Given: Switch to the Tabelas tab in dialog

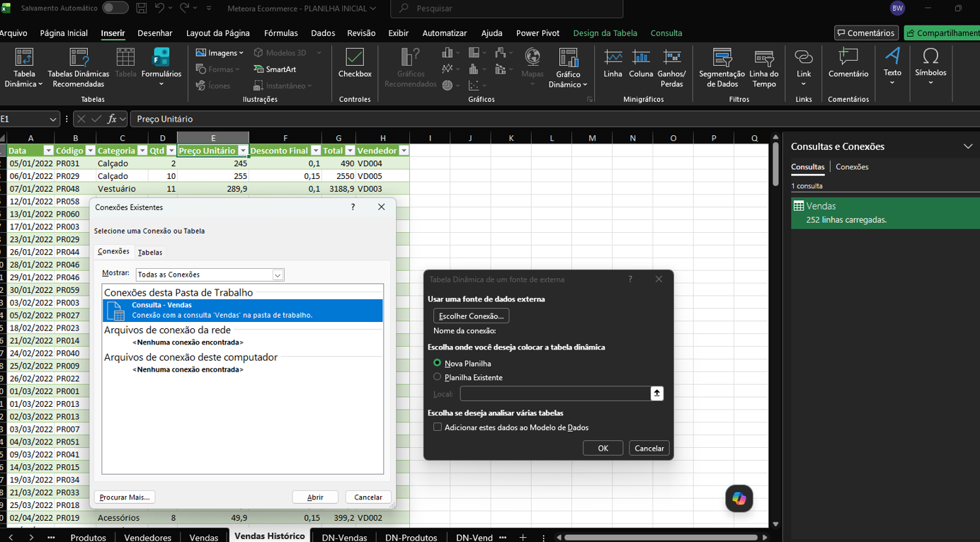Looking at the screenshot, I should [x=150, y=253].
